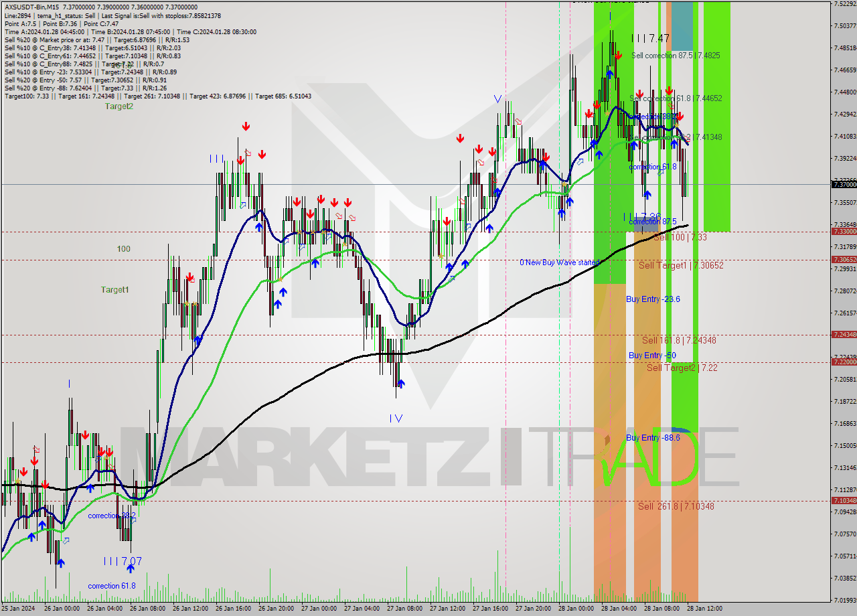Screen dimensions: 857x616
Task: Click the 'Sell 100 | 7.33' label
Action: tap(680, 237)
